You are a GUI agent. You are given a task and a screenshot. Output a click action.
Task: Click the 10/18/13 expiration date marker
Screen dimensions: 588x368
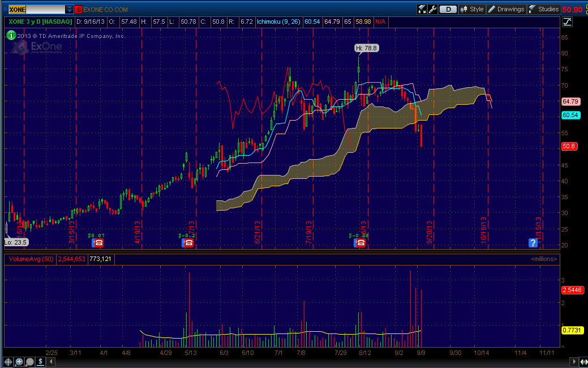(484, 230)
